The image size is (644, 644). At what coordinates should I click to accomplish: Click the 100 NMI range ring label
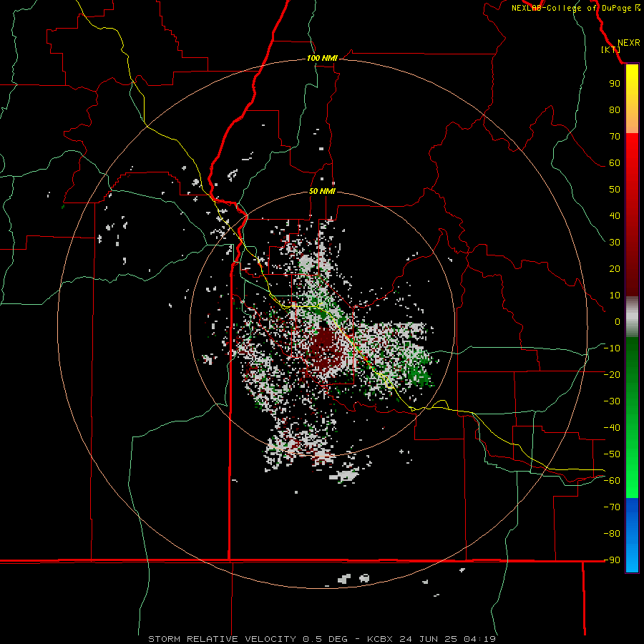tap(322, 58)
